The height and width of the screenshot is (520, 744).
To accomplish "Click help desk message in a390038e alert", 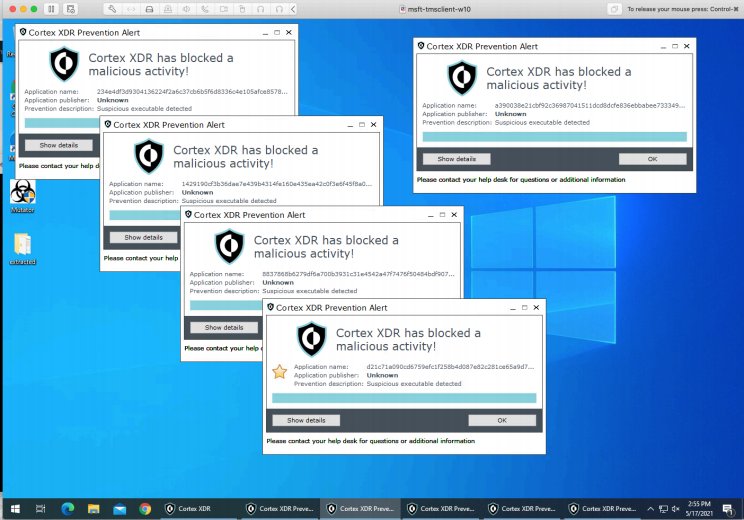I will (x=521, y=179).
